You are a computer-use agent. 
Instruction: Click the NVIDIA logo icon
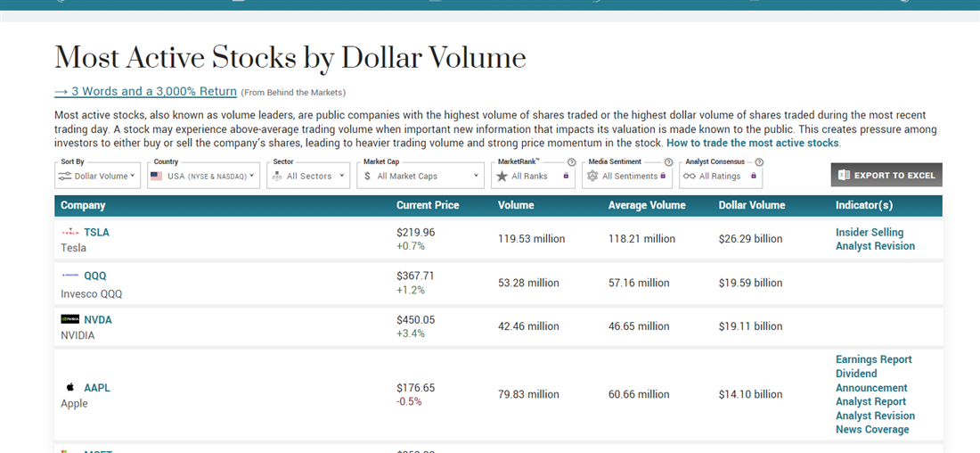tap(69, 319)
